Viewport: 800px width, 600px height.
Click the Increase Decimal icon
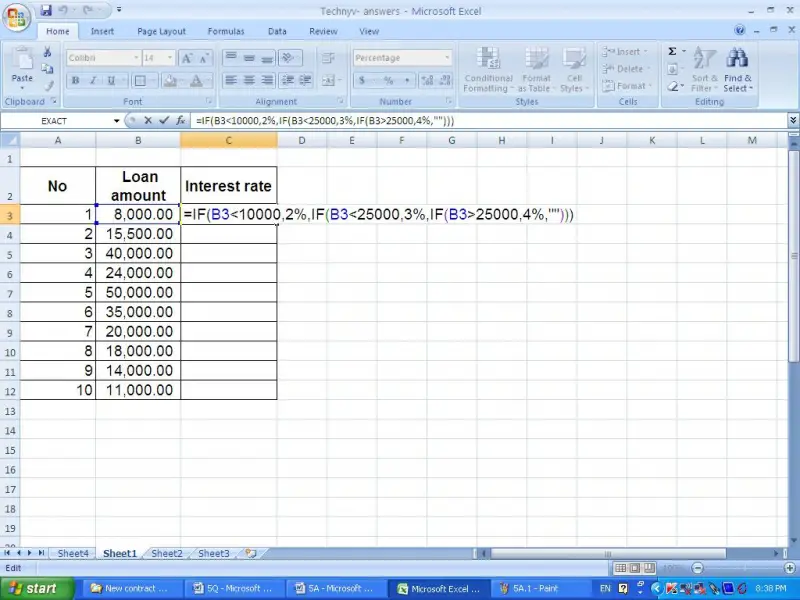pos(428,80)
